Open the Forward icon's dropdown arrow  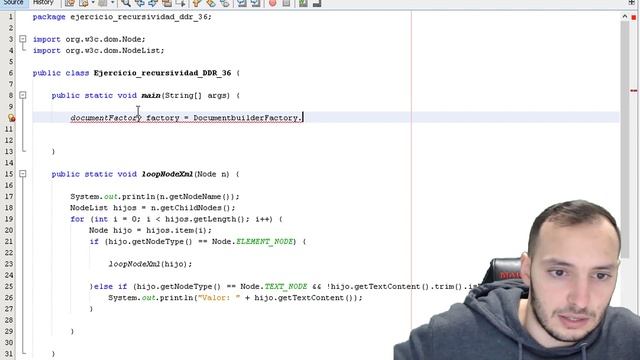[x=112, y=3]
